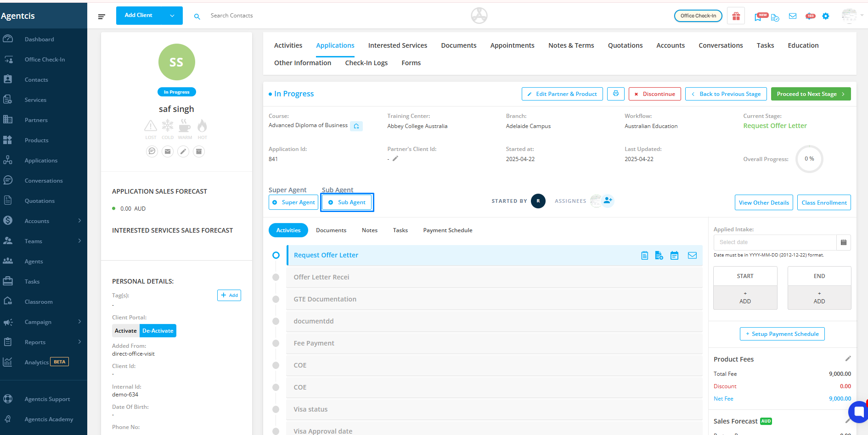Click the Select date input field
This screenshot has width=868, height=435.
775,242
